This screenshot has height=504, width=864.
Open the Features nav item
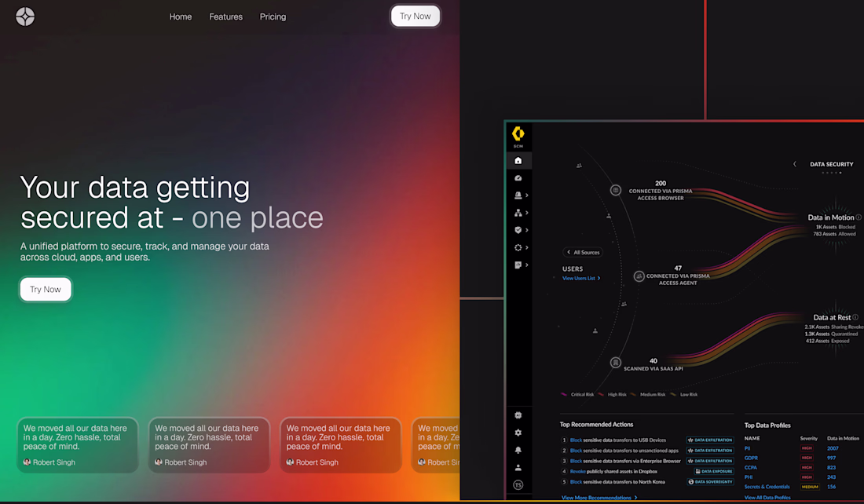[225, 16]
